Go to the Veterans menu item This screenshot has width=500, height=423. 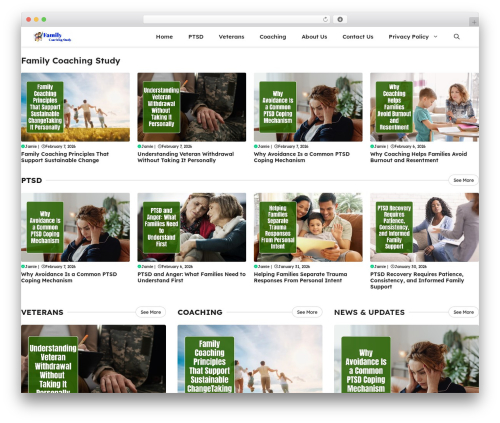tap(231, 37)
